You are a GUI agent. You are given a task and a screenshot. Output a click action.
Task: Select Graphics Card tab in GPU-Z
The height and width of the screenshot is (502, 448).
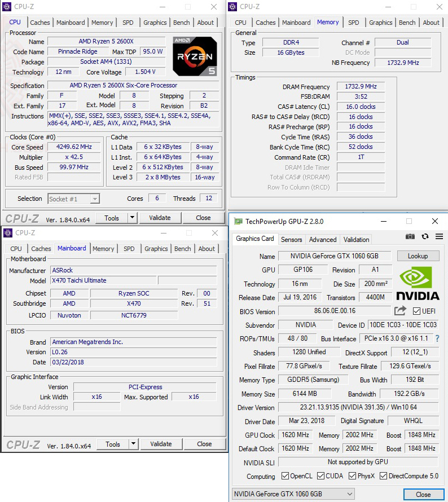(255, 239)
